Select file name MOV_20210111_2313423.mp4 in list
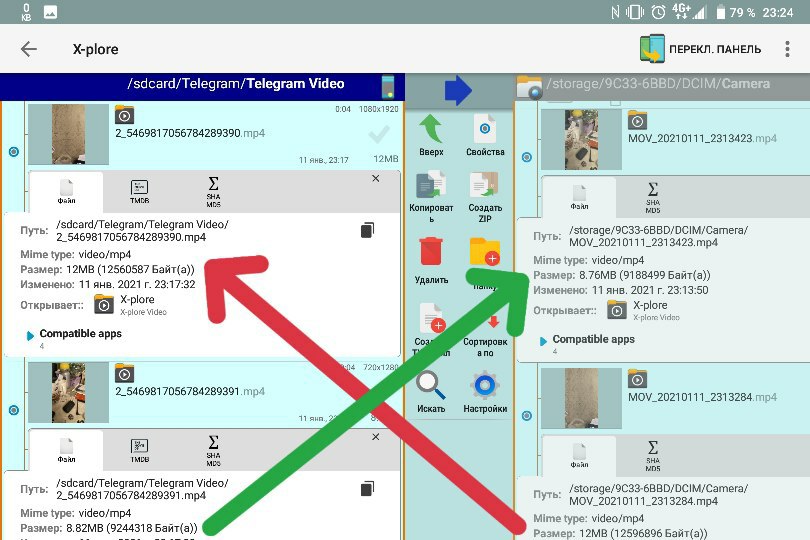 (702, 138)
